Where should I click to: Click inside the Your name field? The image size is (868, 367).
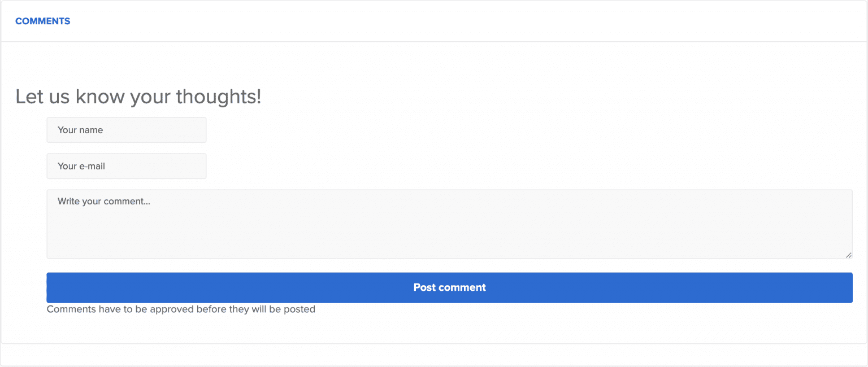(125, 130)
